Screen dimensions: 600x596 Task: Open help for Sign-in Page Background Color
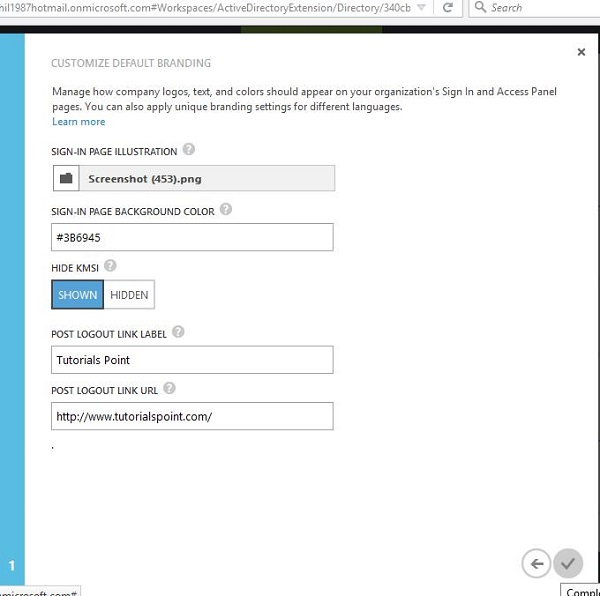pos(226,209)
